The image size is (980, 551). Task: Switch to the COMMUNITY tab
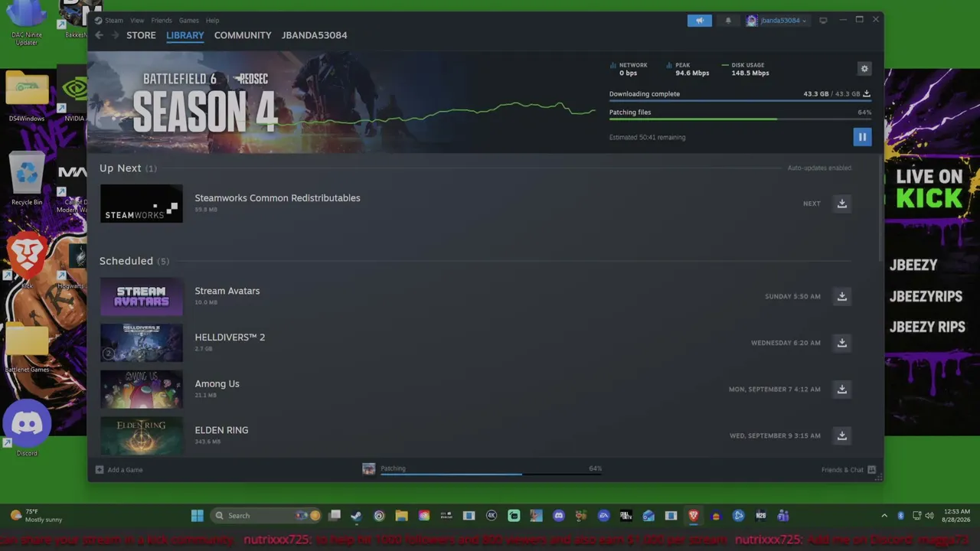pyautogui.click(x=243, y=35)
